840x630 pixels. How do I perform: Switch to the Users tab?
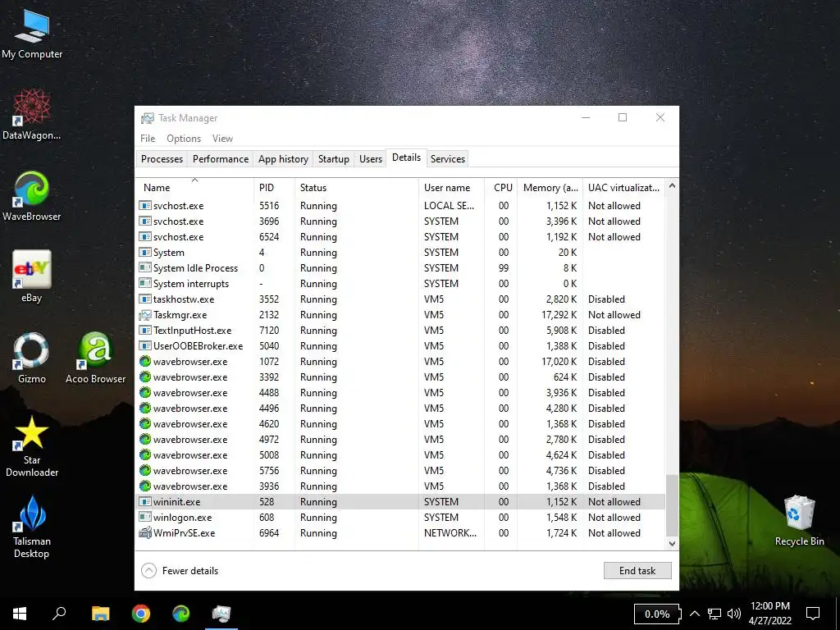pos(371,159)
